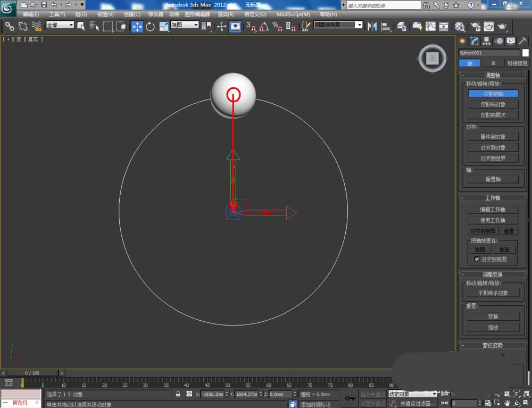
Task: Activate the Rotate tool
Action: (150, 26)
